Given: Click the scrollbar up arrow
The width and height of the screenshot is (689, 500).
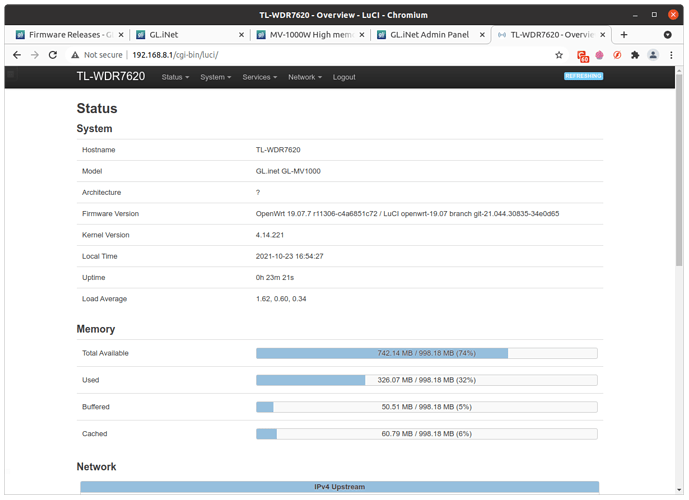Looking at the screenshot, I should coord(679,70).
